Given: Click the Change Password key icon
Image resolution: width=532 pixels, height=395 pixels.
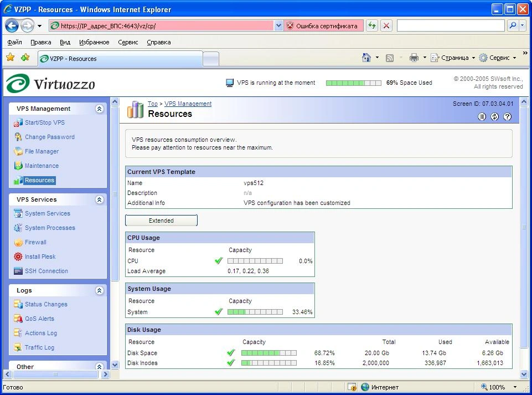Looking at the screenshot, I should coord(18,137).
